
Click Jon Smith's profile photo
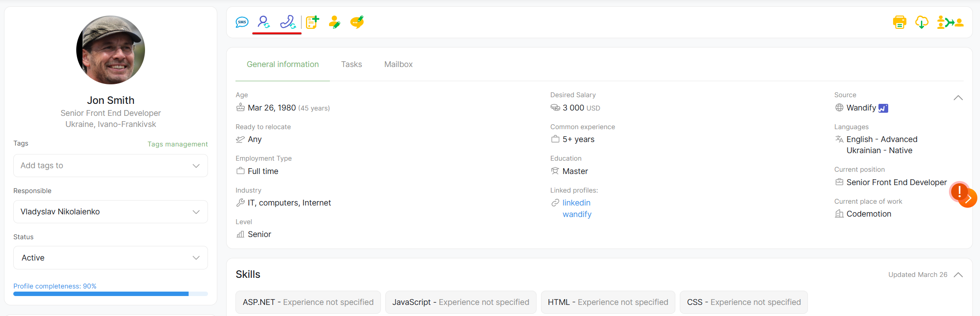click(x=110, y=50)
